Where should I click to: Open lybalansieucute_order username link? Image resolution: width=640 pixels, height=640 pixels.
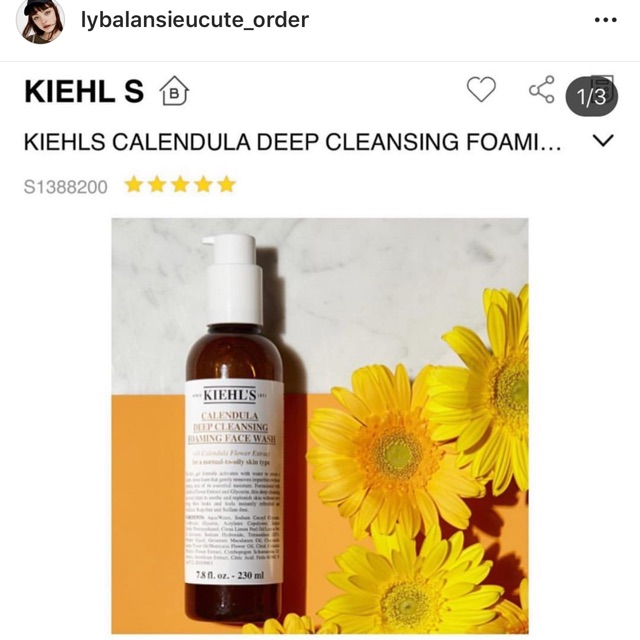tap(195, 20)
